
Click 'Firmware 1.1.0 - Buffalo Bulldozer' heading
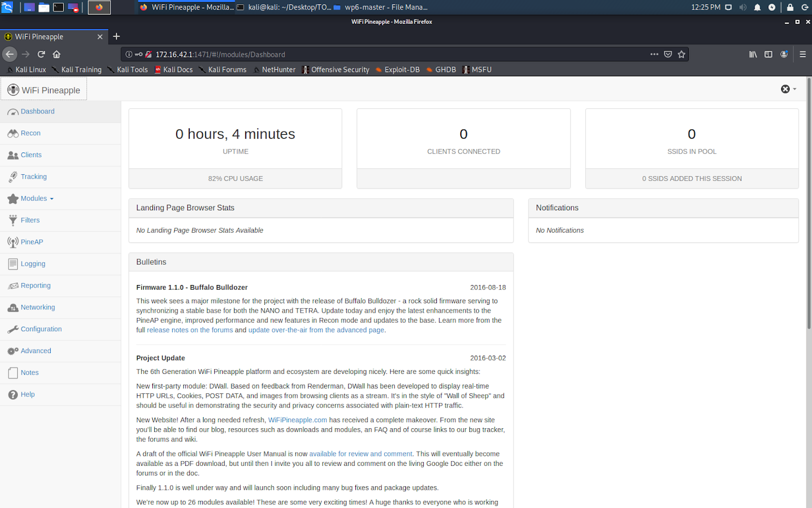coord(192,288)
